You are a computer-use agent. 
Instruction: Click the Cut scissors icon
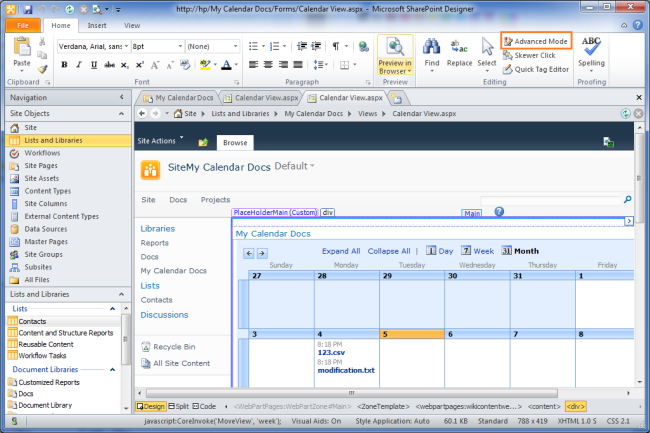(x=42, y=41)
